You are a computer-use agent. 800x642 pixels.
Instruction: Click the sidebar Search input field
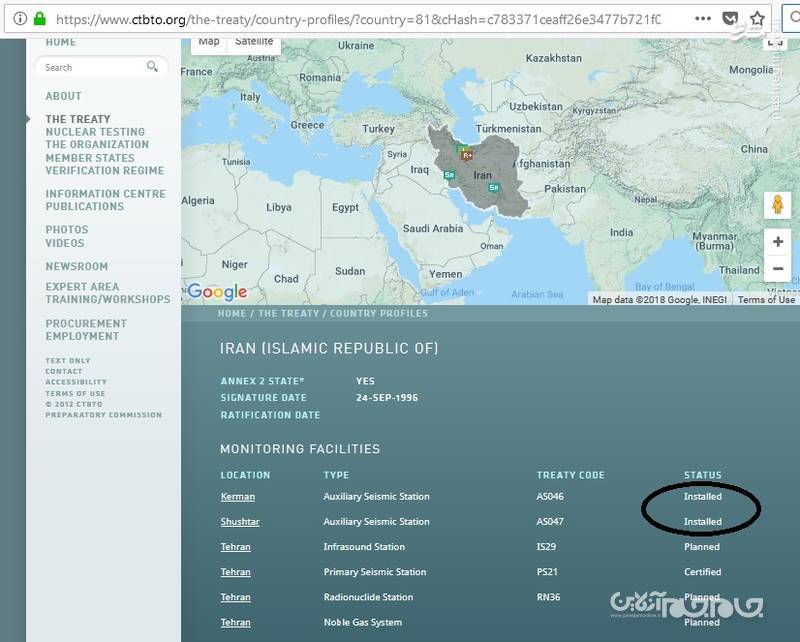pos(90,67)
